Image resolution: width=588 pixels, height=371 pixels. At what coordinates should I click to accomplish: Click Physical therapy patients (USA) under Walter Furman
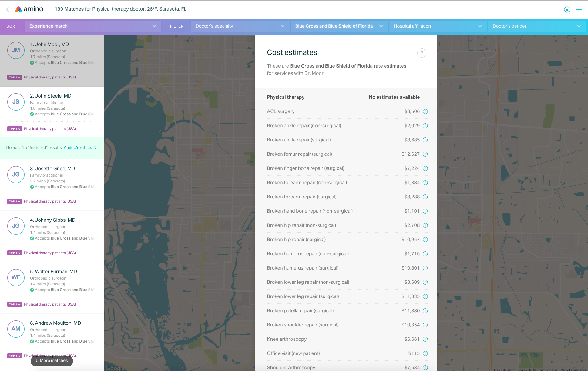[50, 304]
